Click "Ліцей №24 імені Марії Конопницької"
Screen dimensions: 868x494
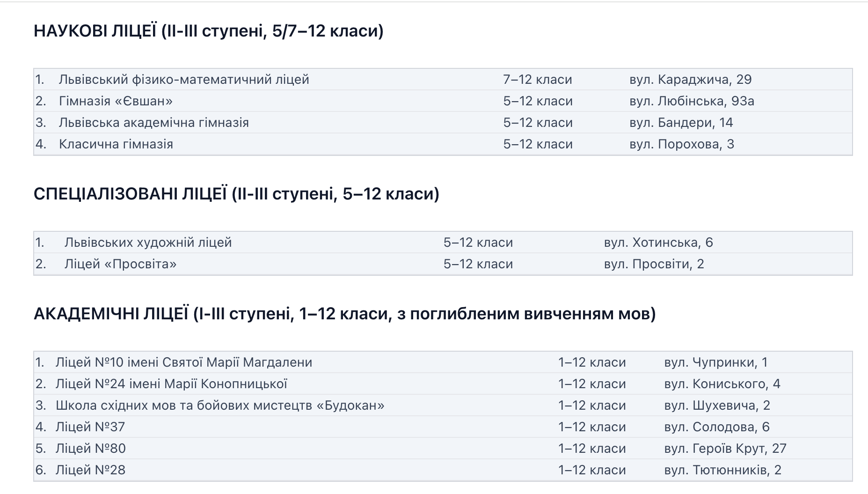(171, 384)
